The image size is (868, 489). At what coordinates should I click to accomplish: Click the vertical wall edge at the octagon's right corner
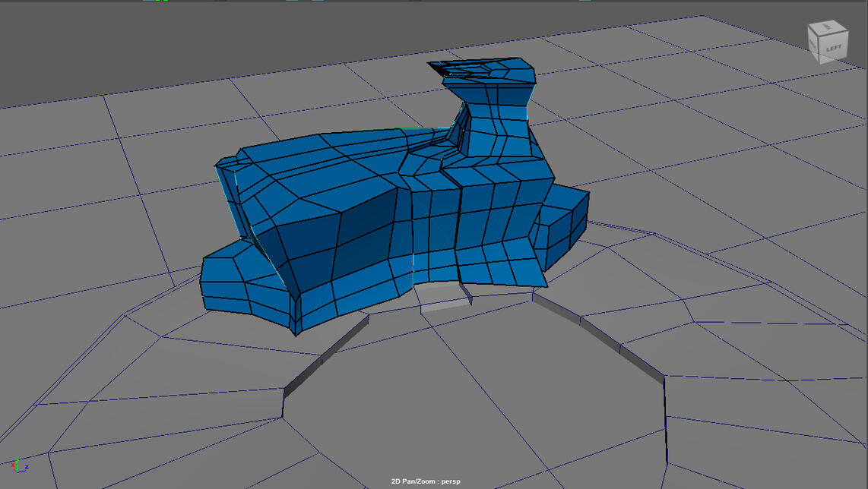click(x=666, y=418)
